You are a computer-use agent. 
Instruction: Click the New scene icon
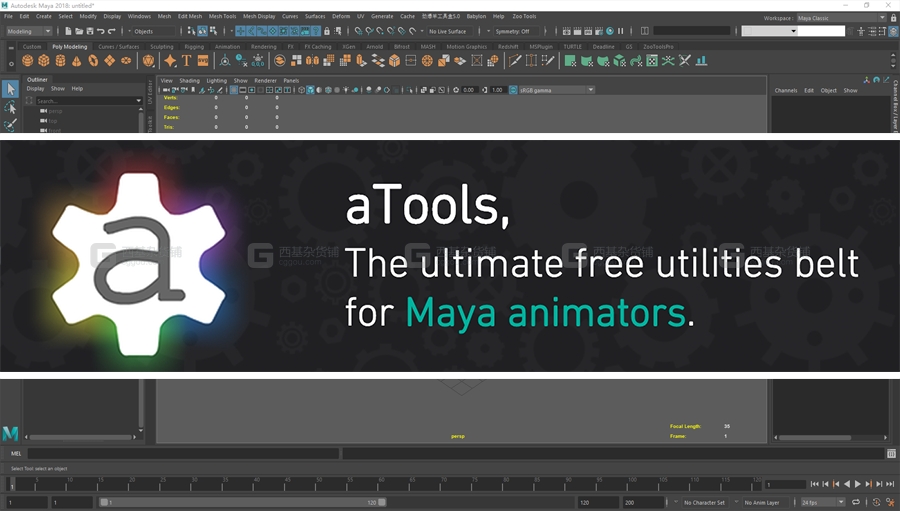point(68,31)
